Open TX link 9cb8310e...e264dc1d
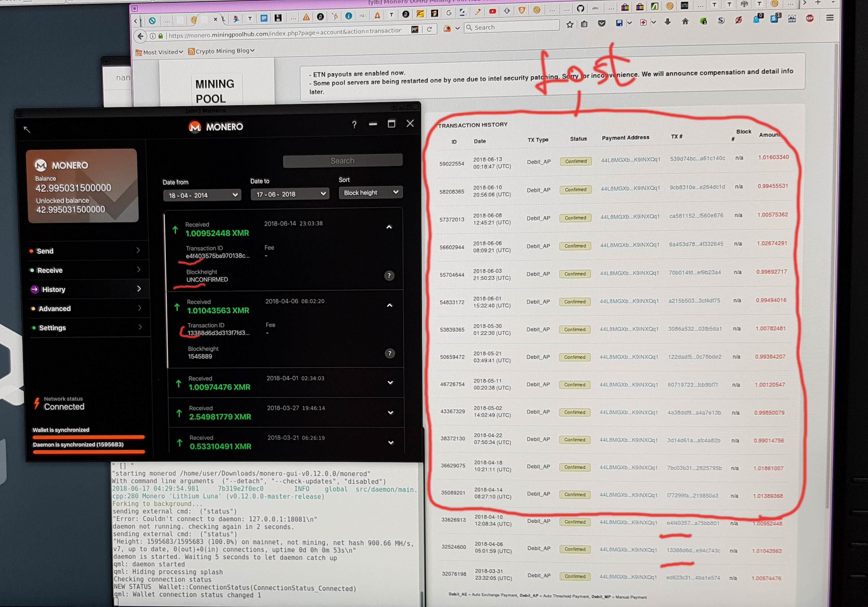 pos(697,187)
